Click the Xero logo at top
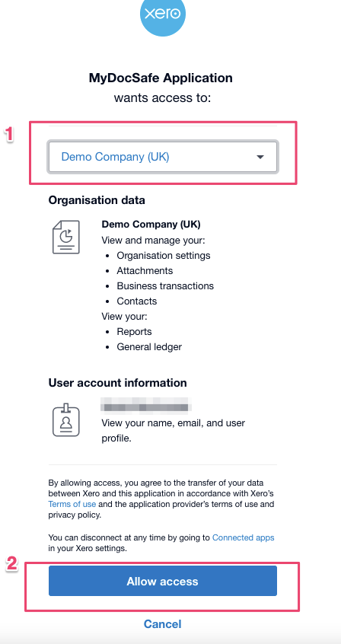Image resolution: width=341 pixels, height=644 pixels. point(163,14)
